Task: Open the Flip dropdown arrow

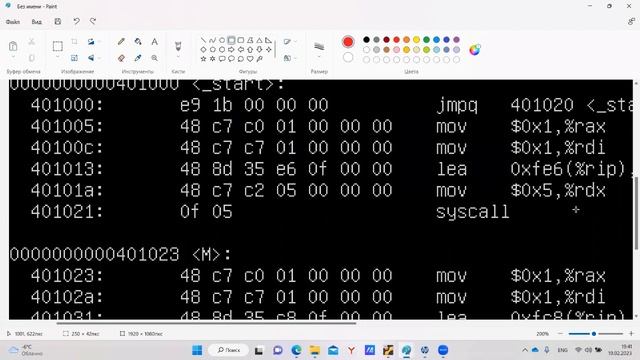Action: 100,58
